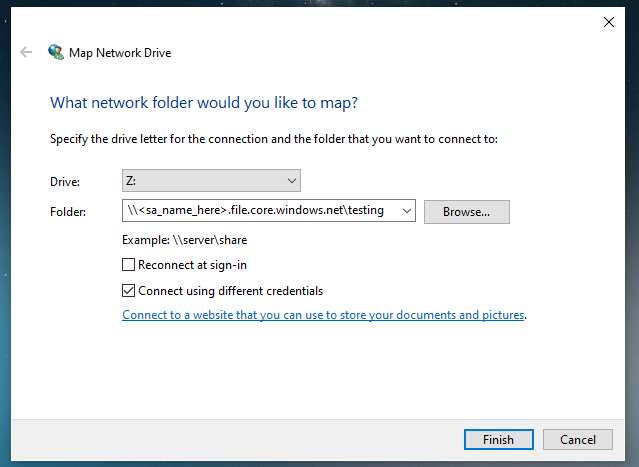Open the Browse... folder picker
The width and height of the screenshot is (639, 467).
467,212
